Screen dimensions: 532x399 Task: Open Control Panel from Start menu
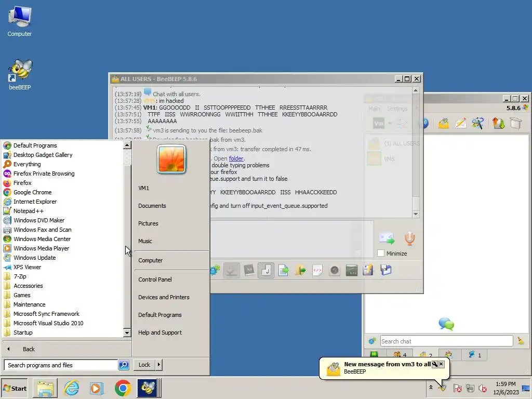click(x=155, y=280)
